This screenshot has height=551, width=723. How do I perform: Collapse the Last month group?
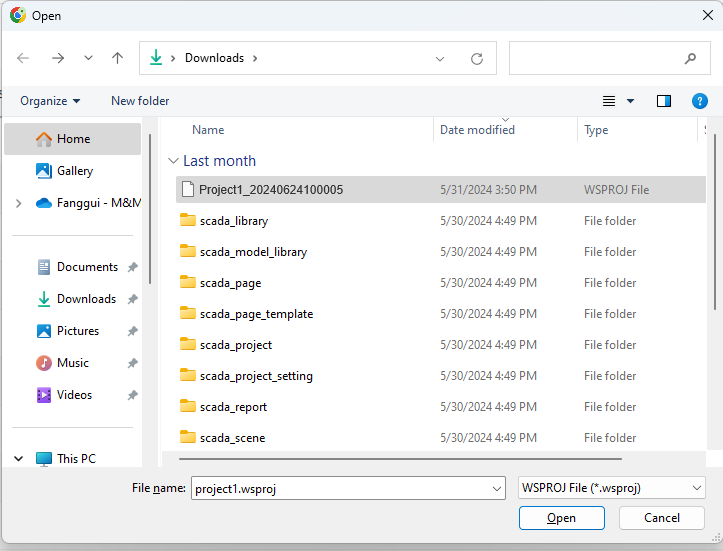pos(174,161)
